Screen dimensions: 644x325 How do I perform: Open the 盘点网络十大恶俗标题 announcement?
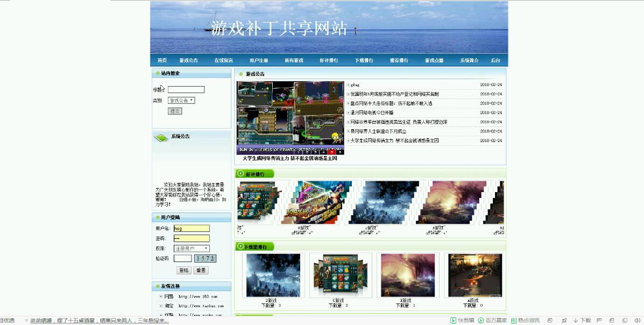tap(391, 103)
